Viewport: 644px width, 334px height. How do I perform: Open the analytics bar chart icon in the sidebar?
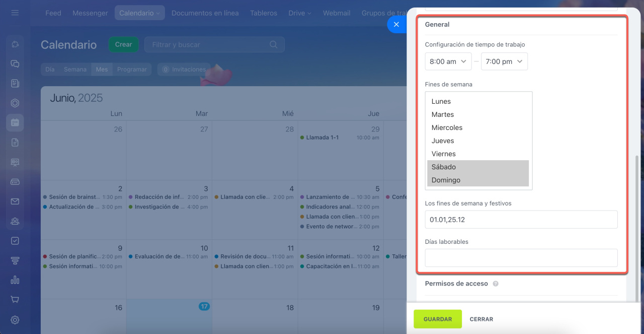click(15, 280)
